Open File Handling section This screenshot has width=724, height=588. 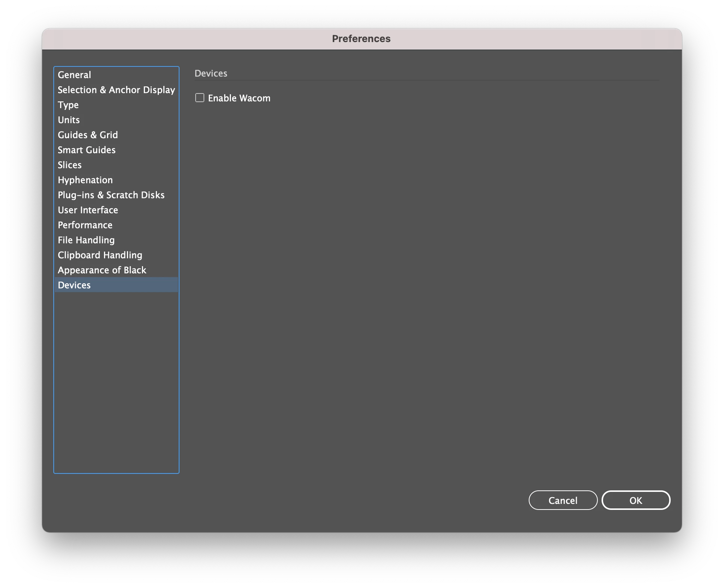tap(86, 240)
